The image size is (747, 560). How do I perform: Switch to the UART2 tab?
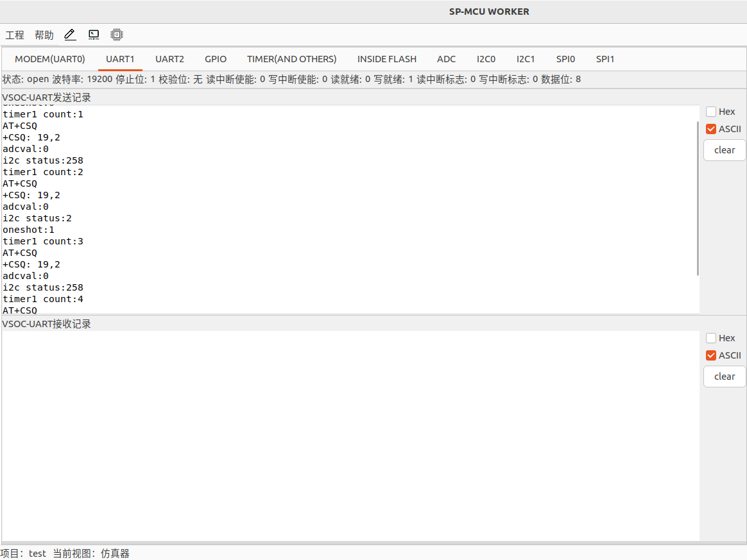pos(169,59)
